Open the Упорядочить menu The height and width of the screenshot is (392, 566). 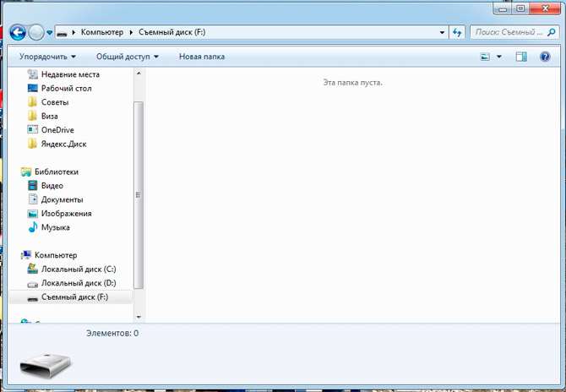(x=47, y=57)
